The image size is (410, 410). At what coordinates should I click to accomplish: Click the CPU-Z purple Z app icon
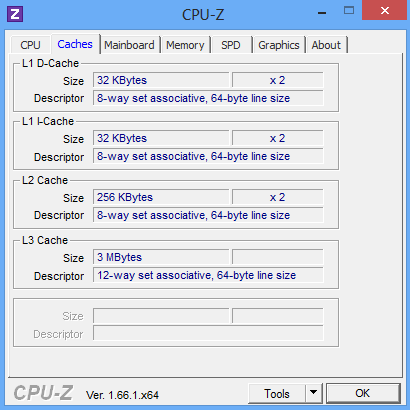point(15,14)
